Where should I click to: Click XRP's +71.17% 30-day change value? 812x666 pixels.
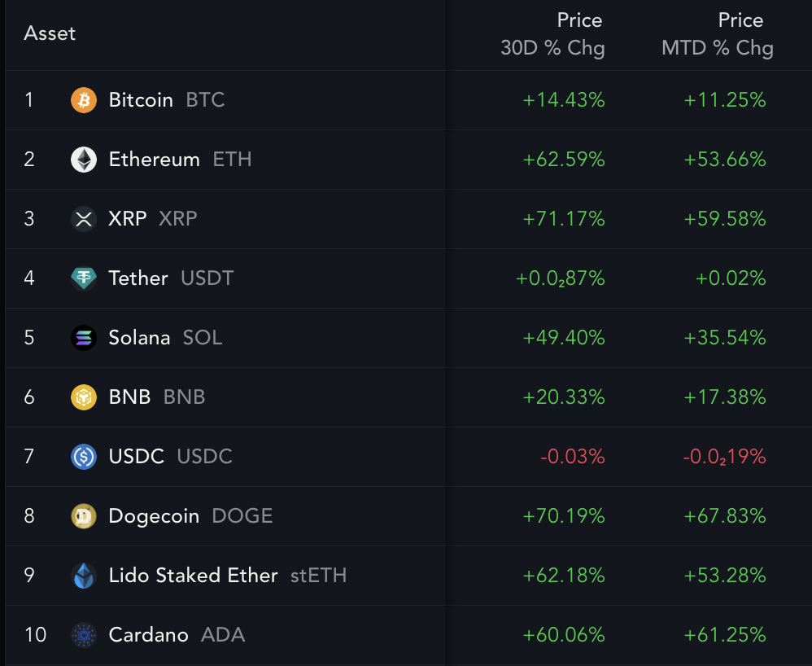point(564,219)
